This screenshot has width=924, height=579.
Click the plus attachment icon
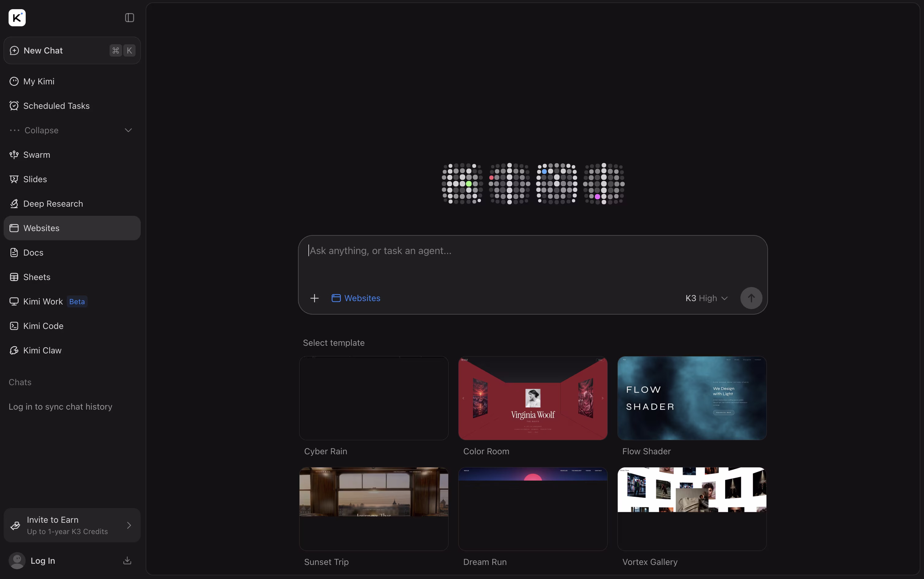tap(314, 298)
